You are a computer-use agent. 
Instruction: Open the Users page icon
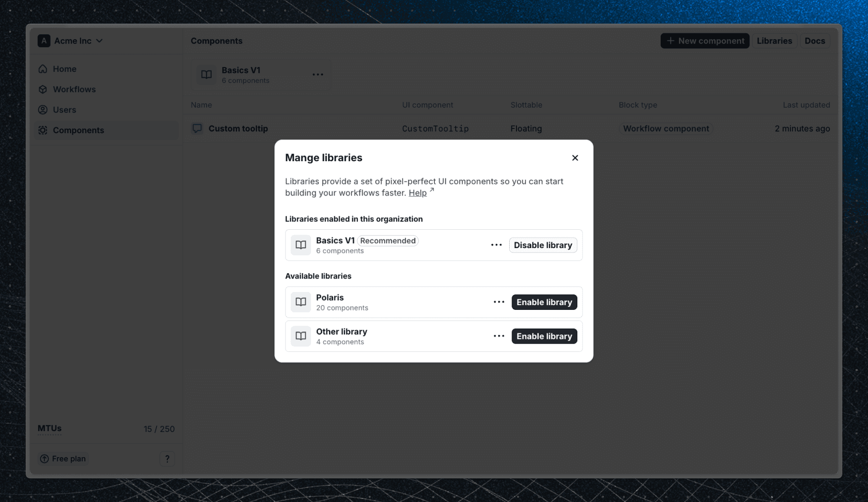[43, 110]
